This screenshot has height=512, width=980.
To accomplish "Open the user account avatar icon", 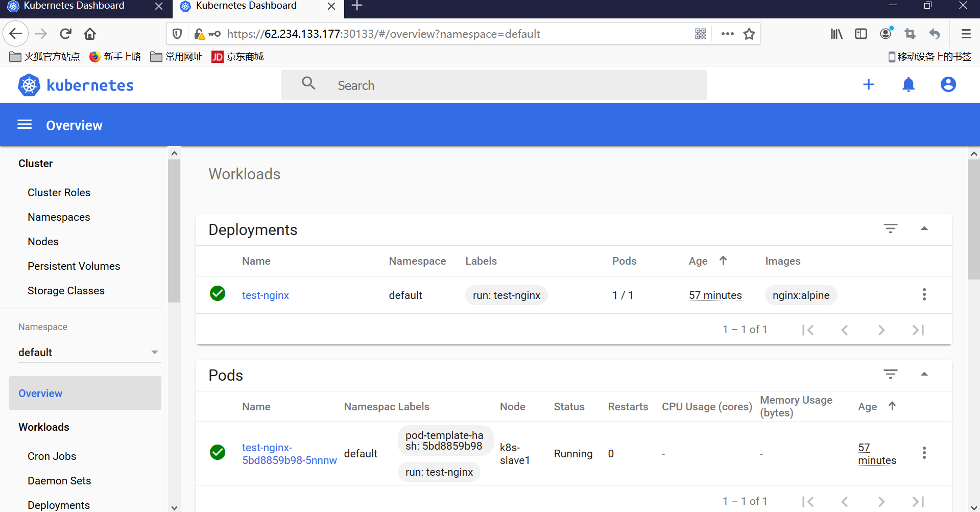I will pos(948,84).
